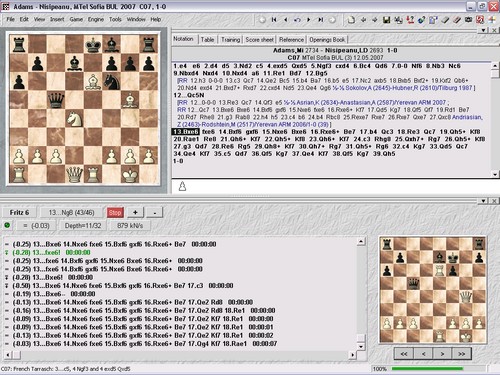
Task: Click the round left-arrow toolbar button
Action: click(x=262, y=20)
